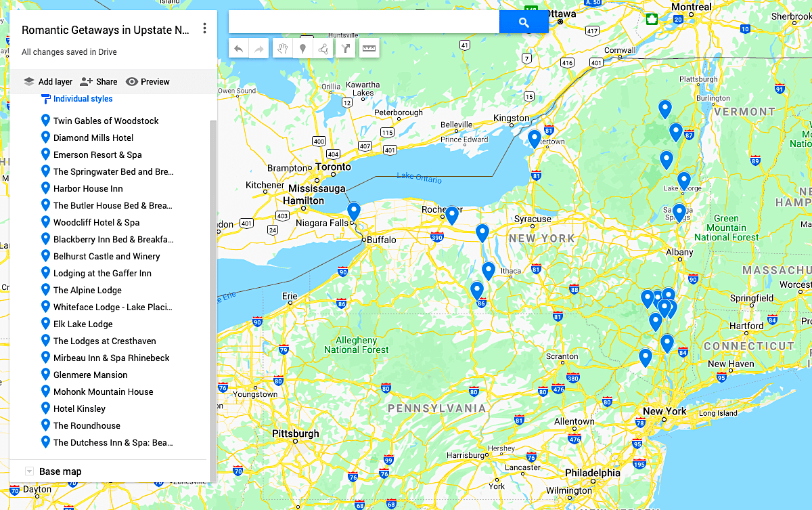Select Emerson Resort & Spa entry
The height and width of the screenshot is (510, 812).
pyautogui.click(x=97, y=154)
